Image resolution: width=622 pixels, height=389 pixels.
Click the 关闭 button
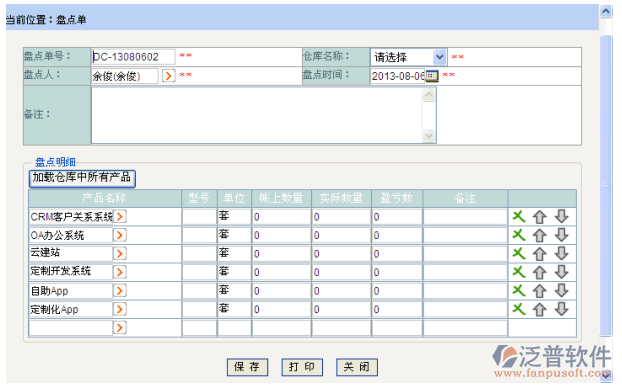tap(357, 367)
